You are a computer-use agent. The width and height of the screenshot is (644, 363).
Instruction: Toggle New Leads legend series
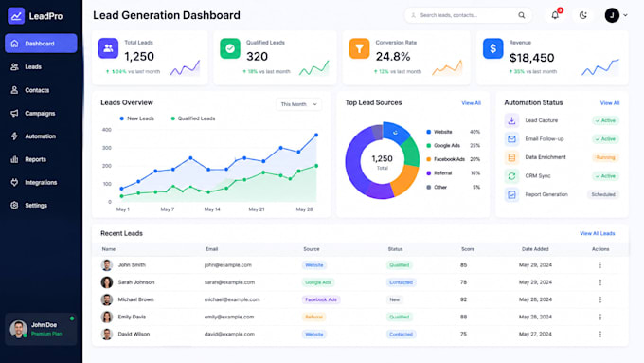point(136,118)
